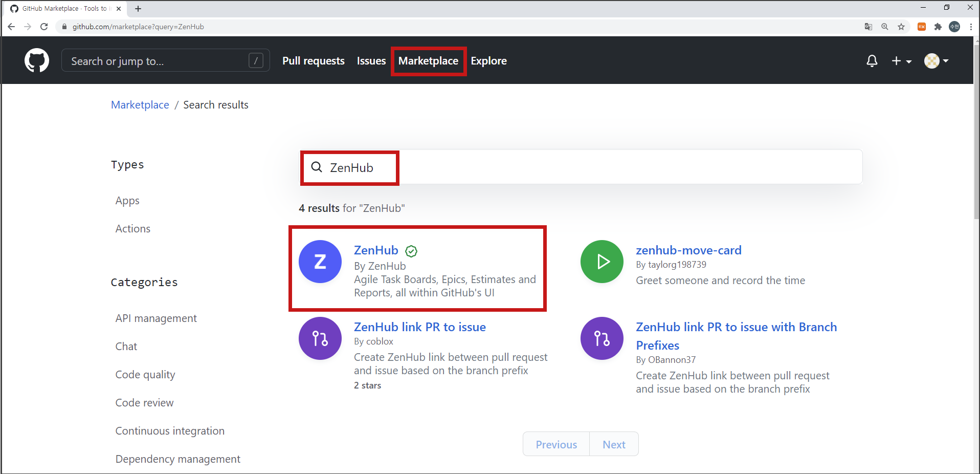
Task: Click the Chrome profile avatar
Action: point(954,27)
